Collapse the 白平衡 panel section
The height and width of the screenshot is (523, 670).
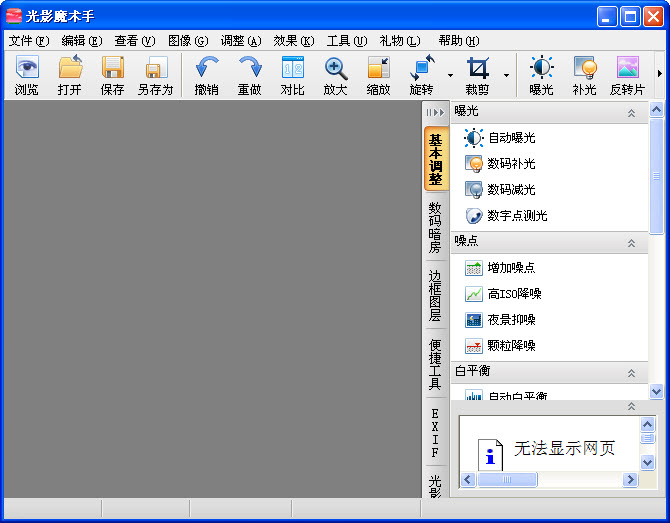631,373
